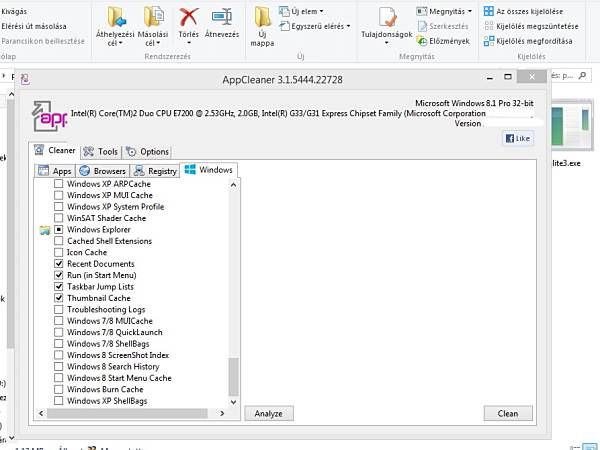Open dropdown arrow under Törlés
Screen dimensions: 600x450
(189, 43)
